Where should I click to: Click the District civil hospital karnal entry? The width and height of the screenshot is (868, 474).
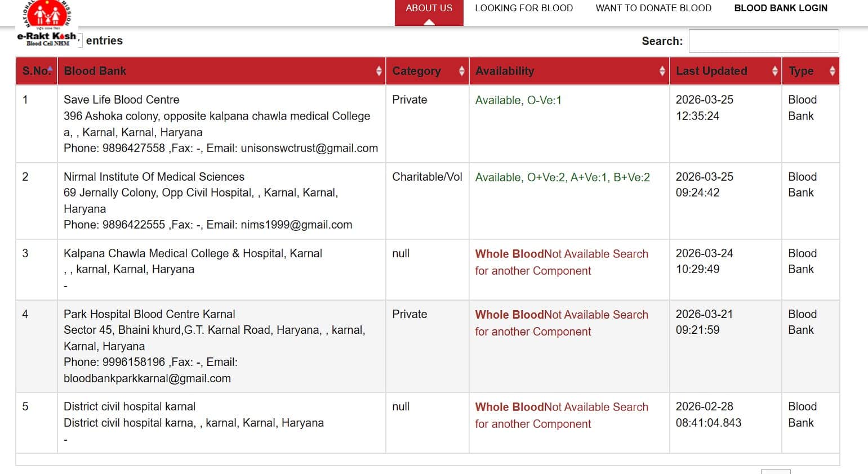(130, 406)
